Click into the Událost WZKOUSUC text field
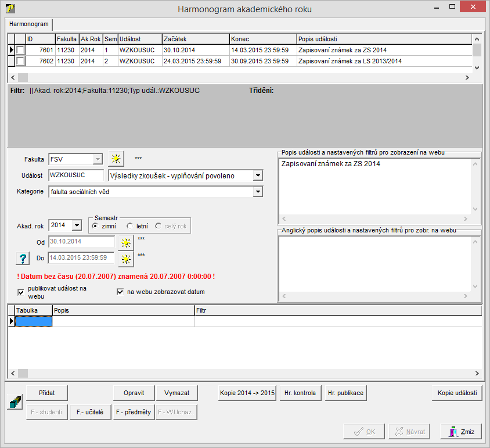 pos(76,175)
